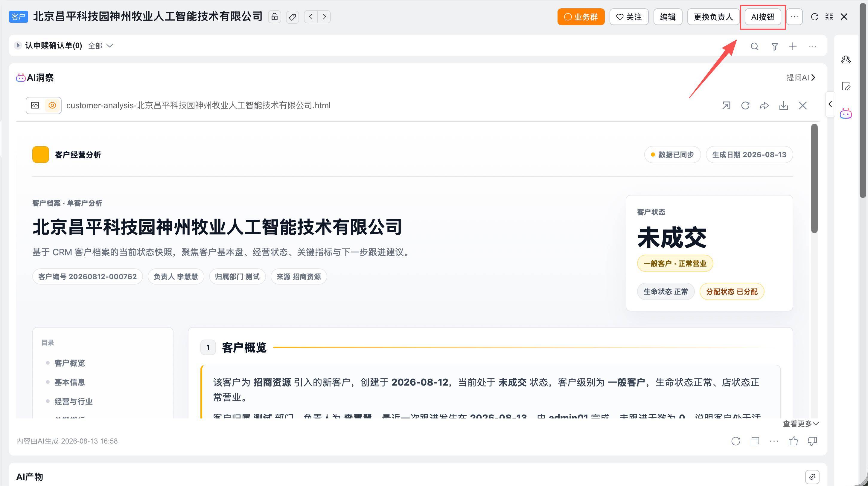Click the page's main vertical scrollbar

coord(863,100)
